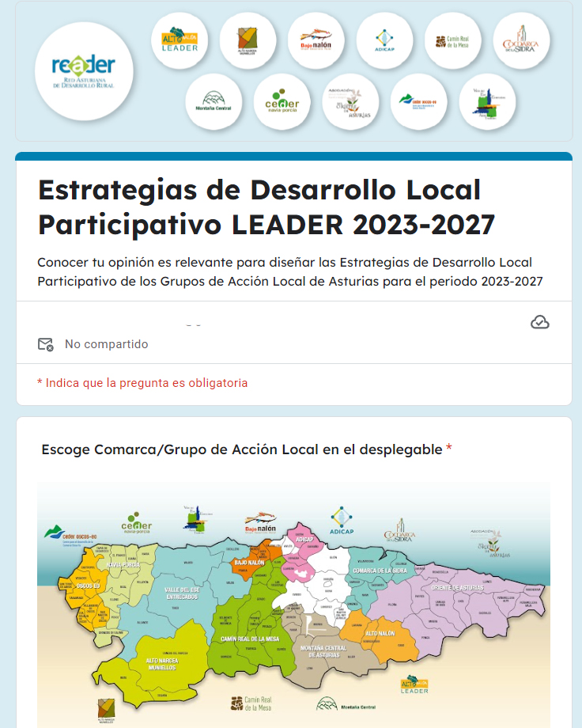Click the ALTO NARCEA MUNIELLOS map label

(x=162, y=664)
